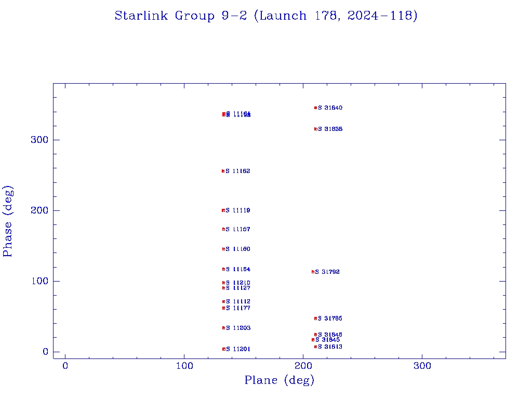Screen dimensions: 532x399
Task: Click the 100 tick label on Phase axis
Action: point(39,281)
